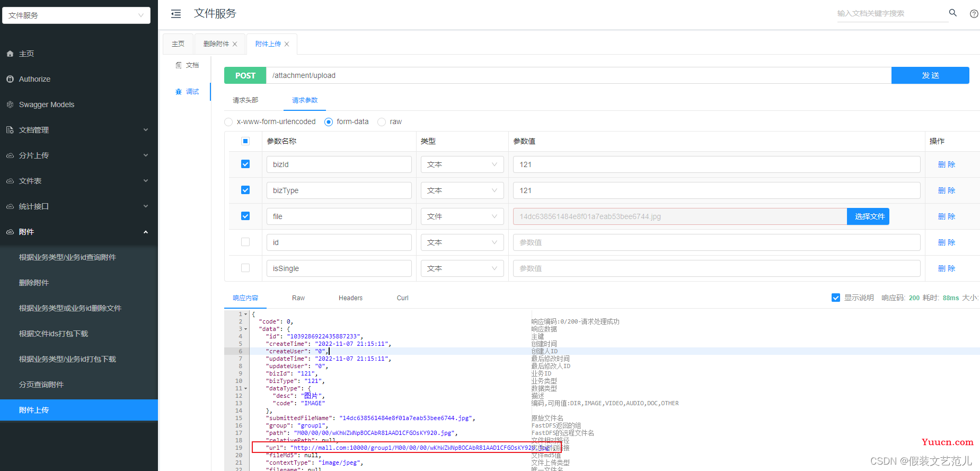Click the bizId value field containing 121
Screen dimensions: 980x471
pos(717,164)
